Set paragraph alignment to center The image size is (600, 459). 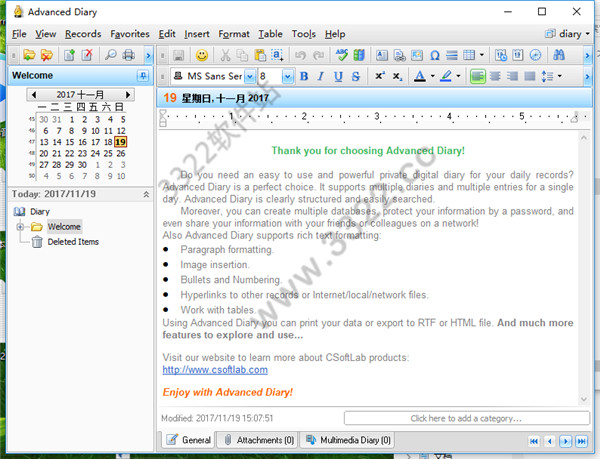(x=495, y=76)
